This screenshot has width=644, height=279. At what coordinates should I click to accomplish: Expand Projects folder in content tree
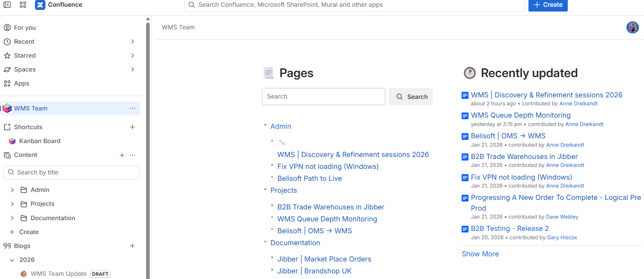[x=12, y=204]
